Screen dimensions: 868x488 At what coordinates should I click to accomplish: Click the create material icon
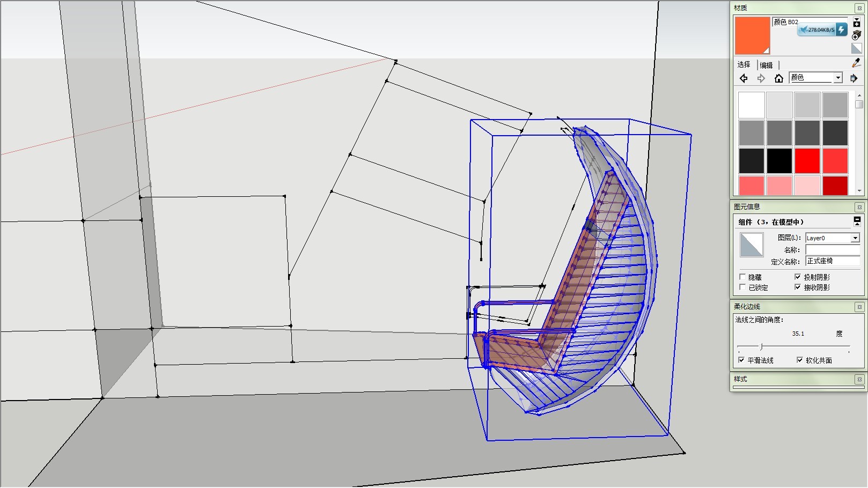857,35
